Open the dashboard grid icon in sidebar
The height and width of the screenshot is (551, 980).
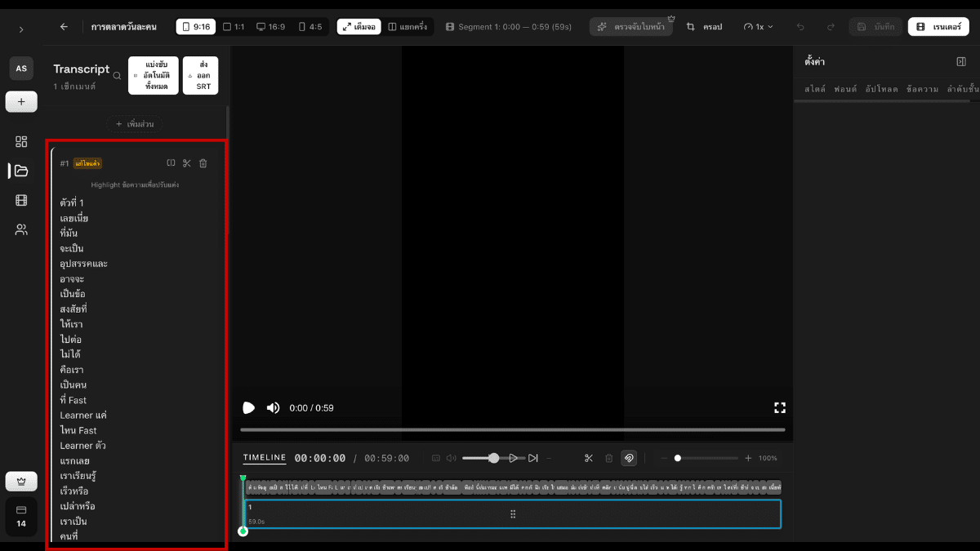click(x=21, y=141)
